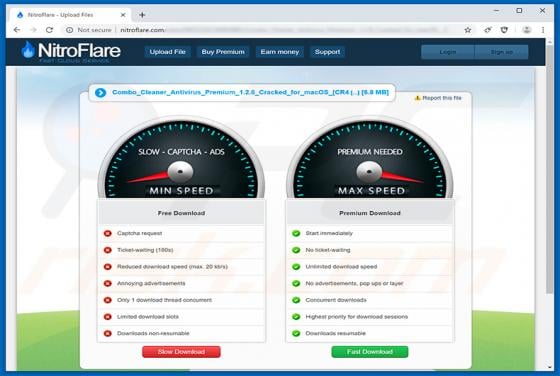Screen dimensions: 560x376
Task: Open the shield extension icon in toolbar
Action: (x=504, y=30)
